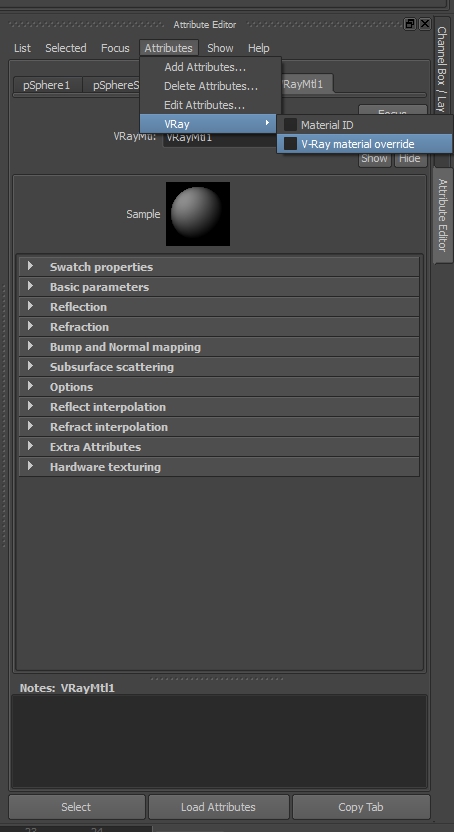This screenshot has height=832, width=454.
Task: Expand Swatch properties section
Action: pos(219,267)
